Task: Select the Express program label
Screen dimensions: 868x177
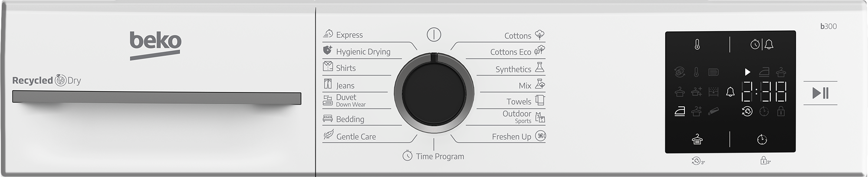Action: [x=349, y=35]
